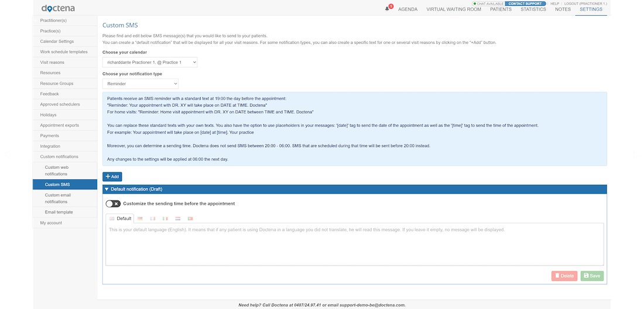Toggle customize sending time switch

pos(114,203)
